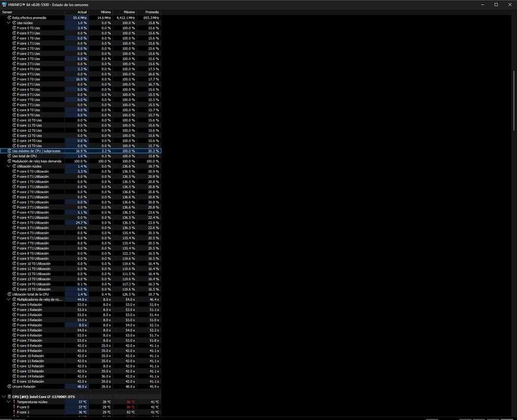Click the icon beside P-core 7 Relación
517x420 pixels.
[14, 341]
